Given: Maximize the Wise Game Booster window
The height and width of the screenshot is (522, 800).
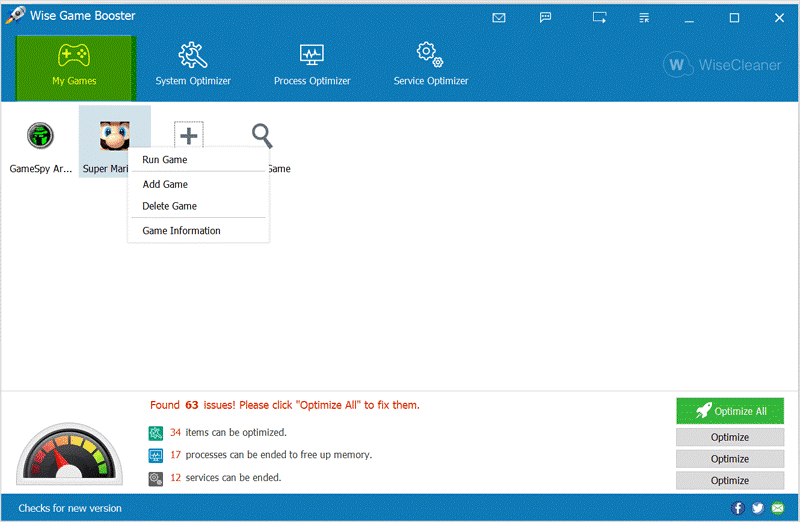Looking at the screenshot, I should (734, 18).
